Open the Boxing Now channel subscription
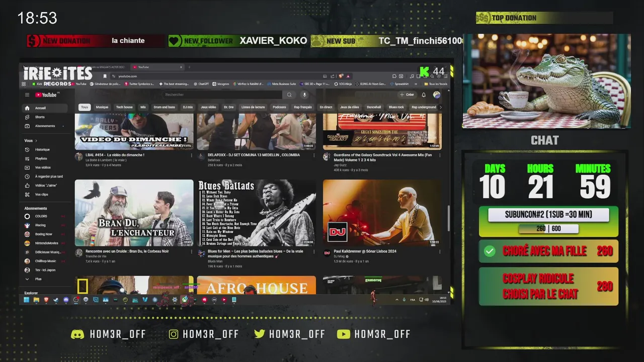Image resolution: width=644 pixels, height=362 pixels. click(x=45, y=234)
